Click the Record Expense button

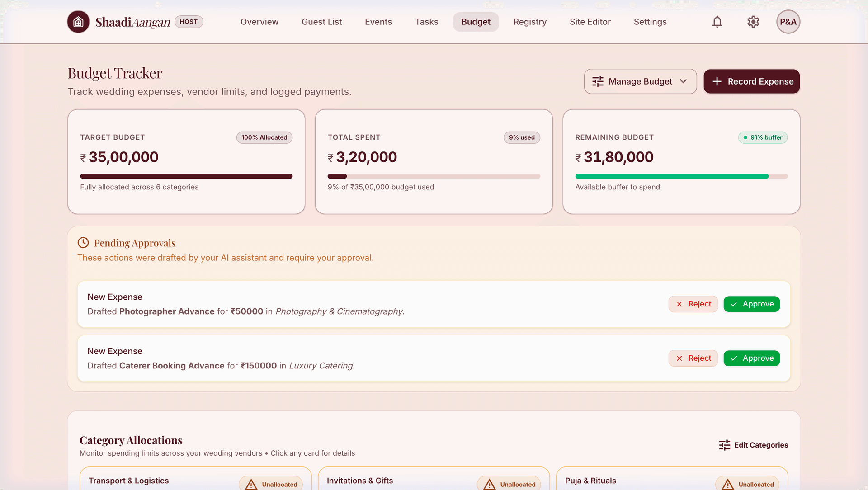coord(751,81)
